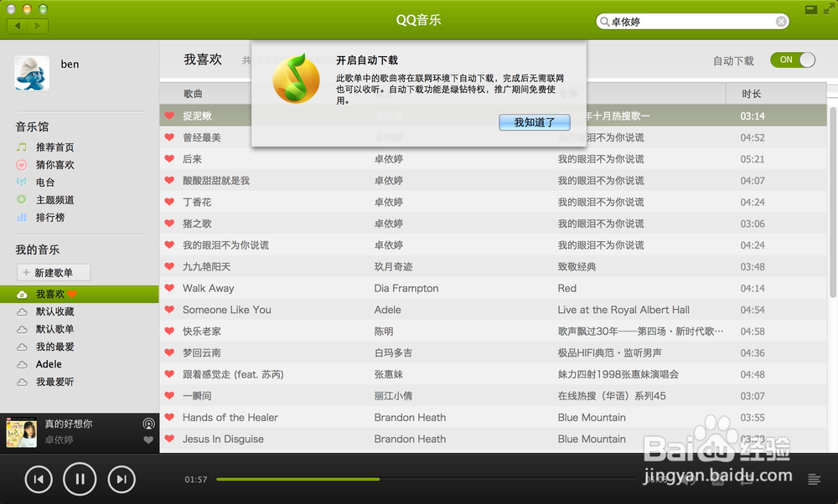Turn off the 自动下载 switch
This screenshot has width=838, height=504.
792,60
